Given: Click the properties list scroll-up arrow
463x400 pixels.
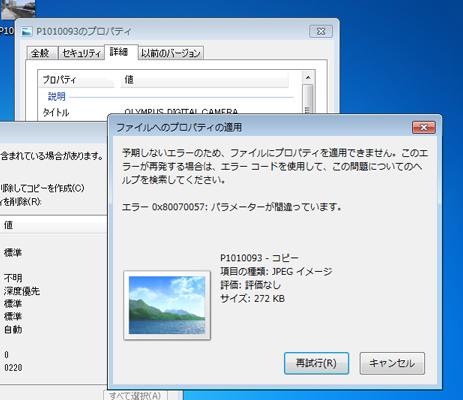Looking at the screenshot, I should pos(308,78).
